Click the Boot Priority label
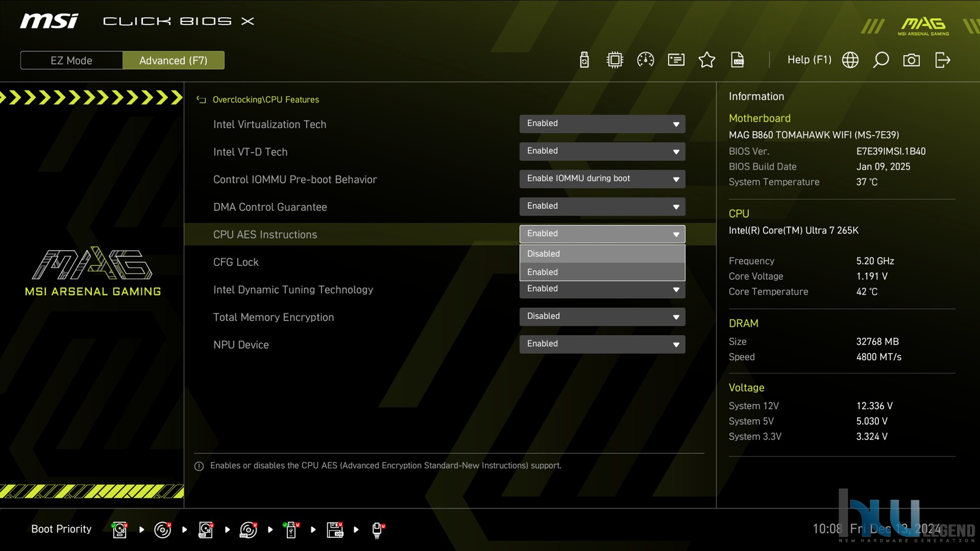The image size is (980, 551). click(x=61, y=529)
